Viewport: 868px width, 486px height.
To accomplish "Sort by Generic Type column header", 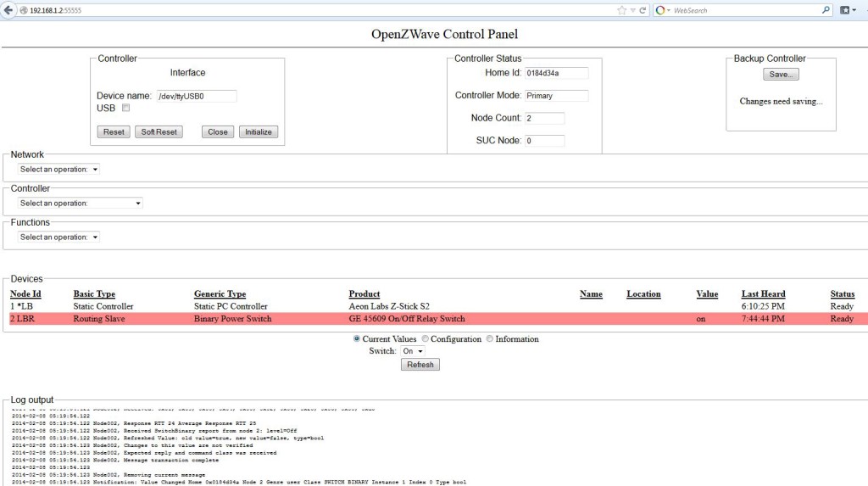I will tap(220, 293).
